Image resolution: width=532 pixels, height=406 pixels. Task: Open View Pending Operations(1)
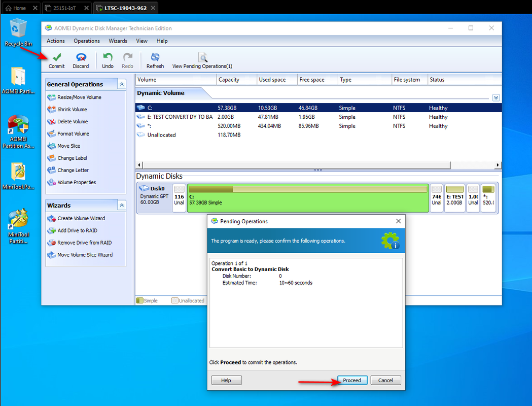click(x=202, y=61)
